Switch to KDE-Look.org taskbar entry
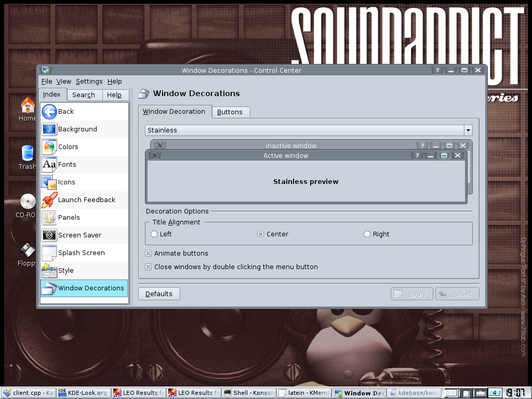 (x=83, y=393)
